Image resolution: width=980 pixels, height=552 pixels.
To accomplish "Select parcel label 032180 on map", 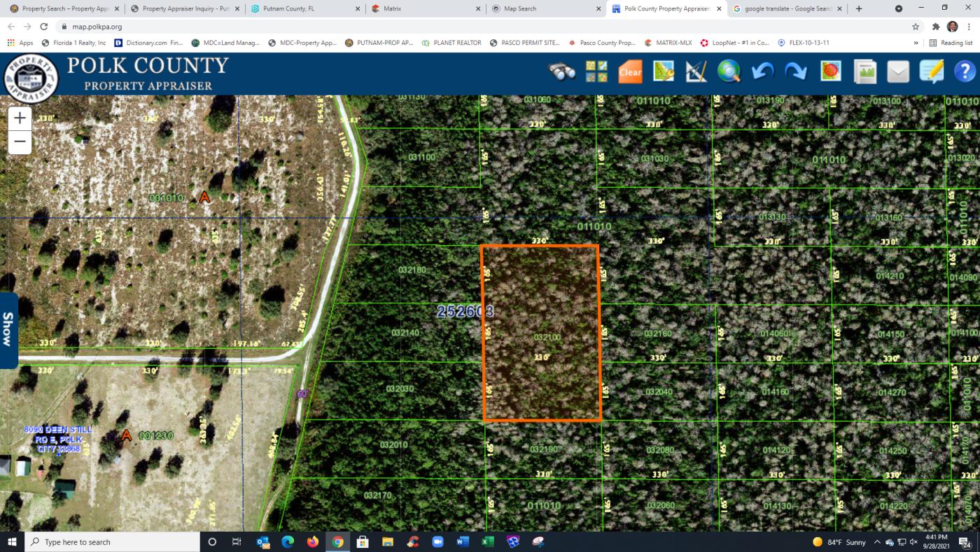I will point(412,270).
